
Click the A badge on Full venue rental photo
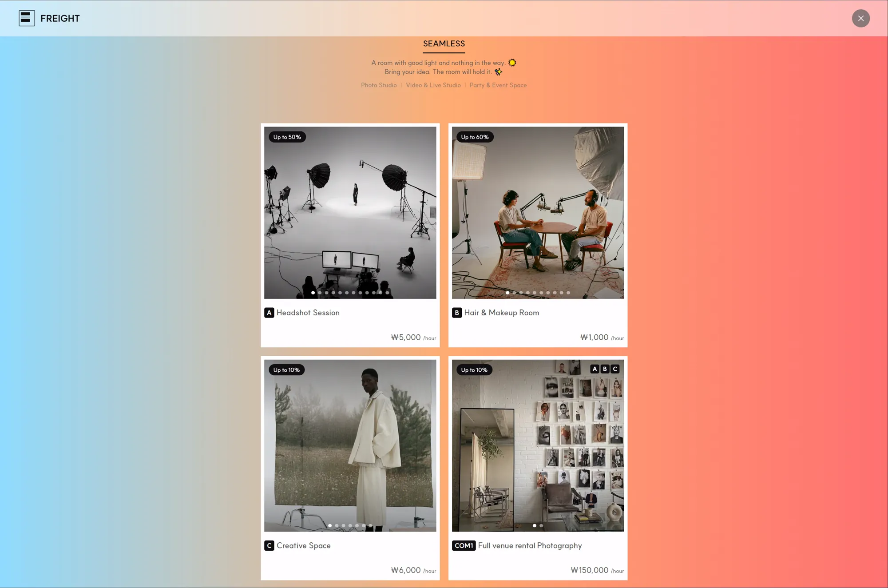tap(595, 369)
